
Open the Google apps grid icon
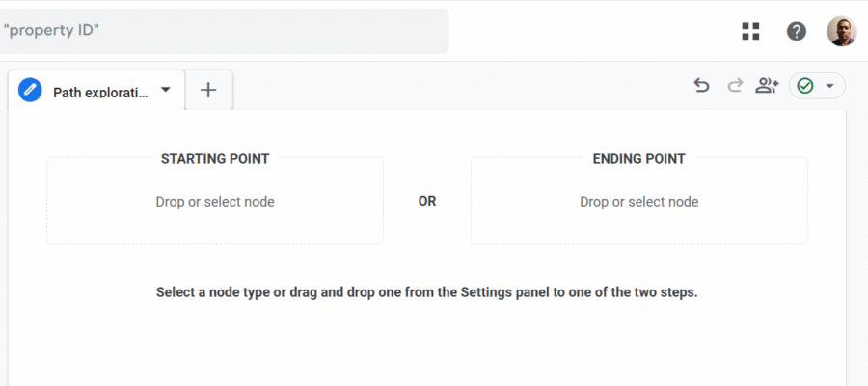point(750,31)
